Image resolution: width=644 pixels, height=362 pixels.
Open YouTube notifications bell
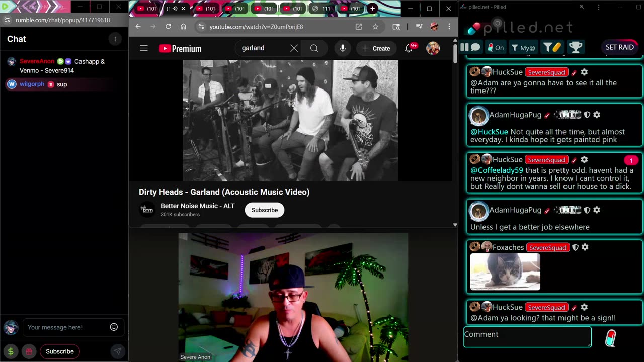(409, 48)
